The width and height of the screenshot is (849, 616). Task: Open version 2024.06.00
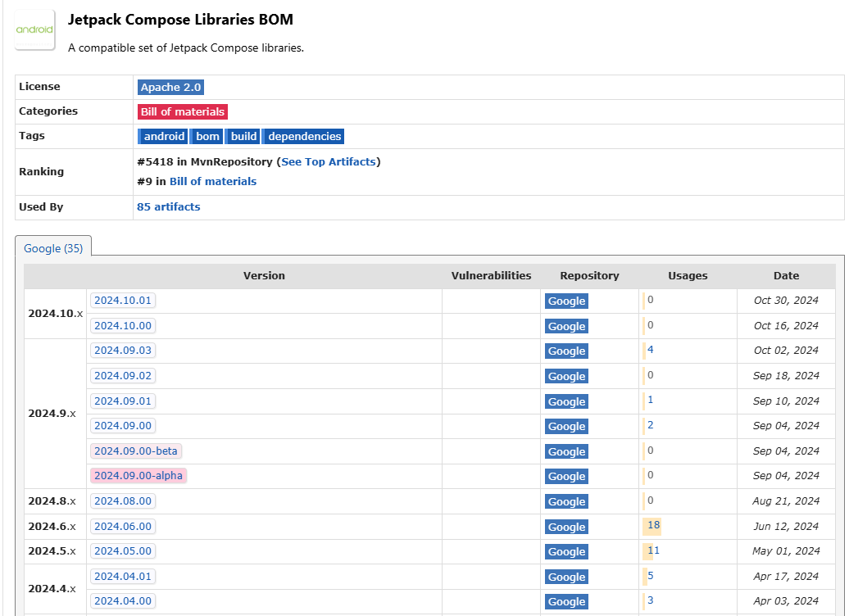(123, 526)
